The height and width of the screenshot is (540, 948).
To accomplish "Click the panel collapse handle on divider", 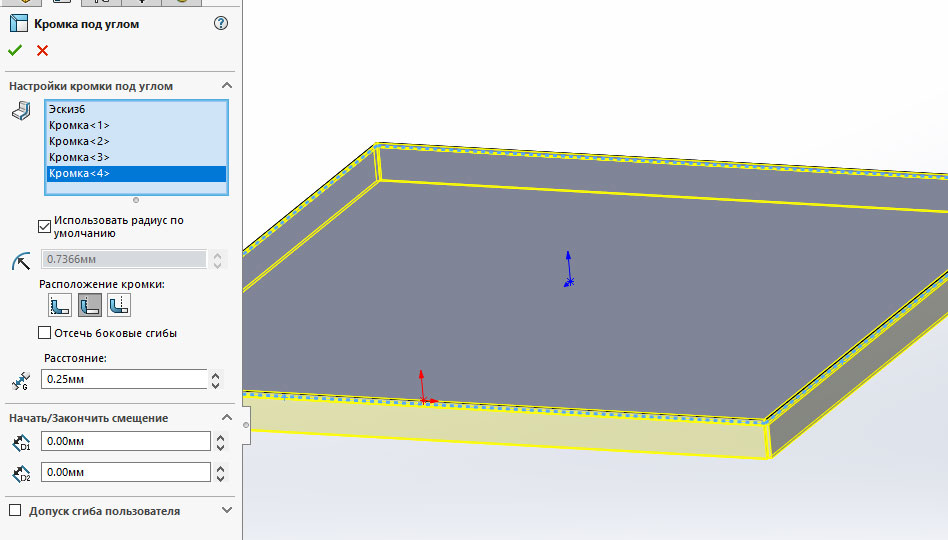I will point(246,425).
